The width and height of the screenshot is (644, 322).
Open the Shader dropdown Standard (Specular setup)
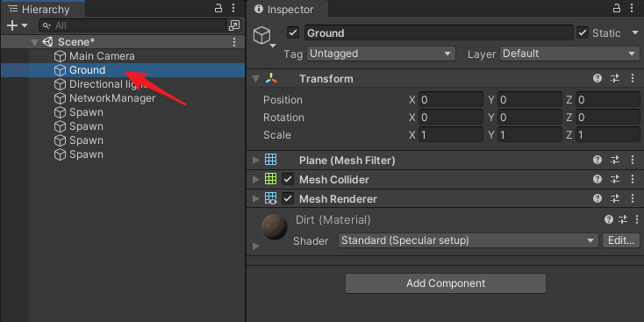469,240
